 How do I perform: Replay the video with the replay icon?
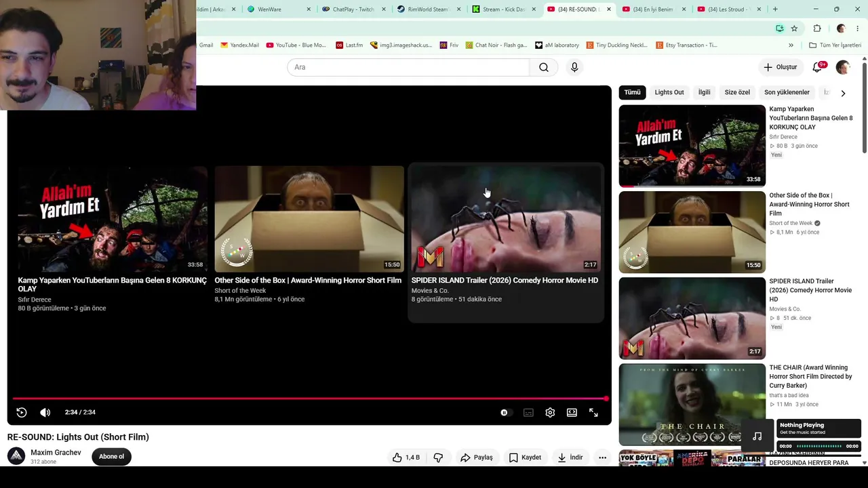pos(22,412)
